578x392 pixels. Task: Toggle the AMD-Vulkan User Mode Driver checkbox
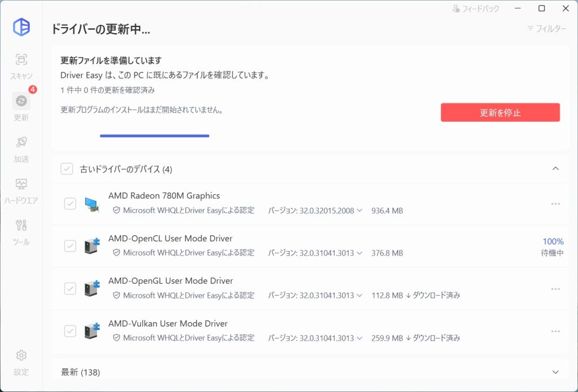tap(70, 331)
